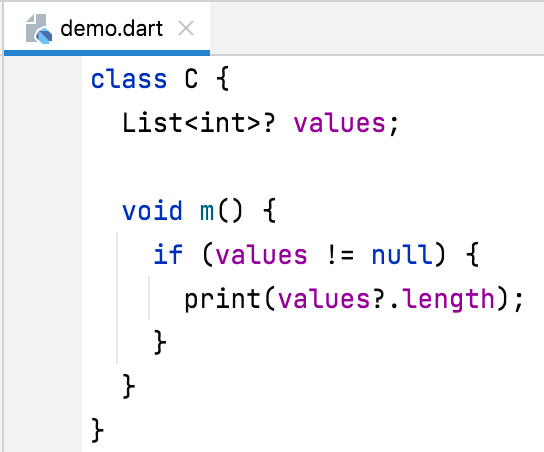Click the '!=' operator

(x=340, y=255)
